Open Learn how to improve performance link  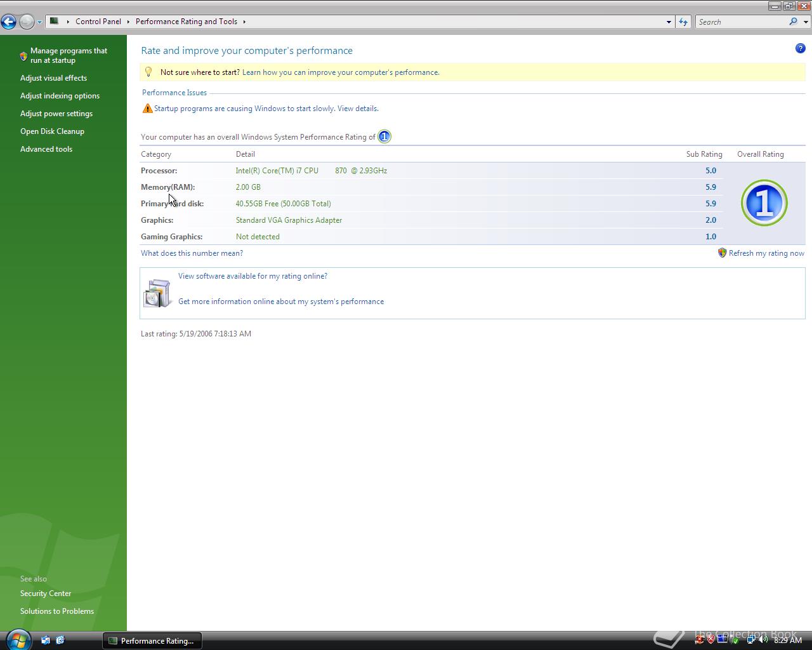(x=341, y=72)
